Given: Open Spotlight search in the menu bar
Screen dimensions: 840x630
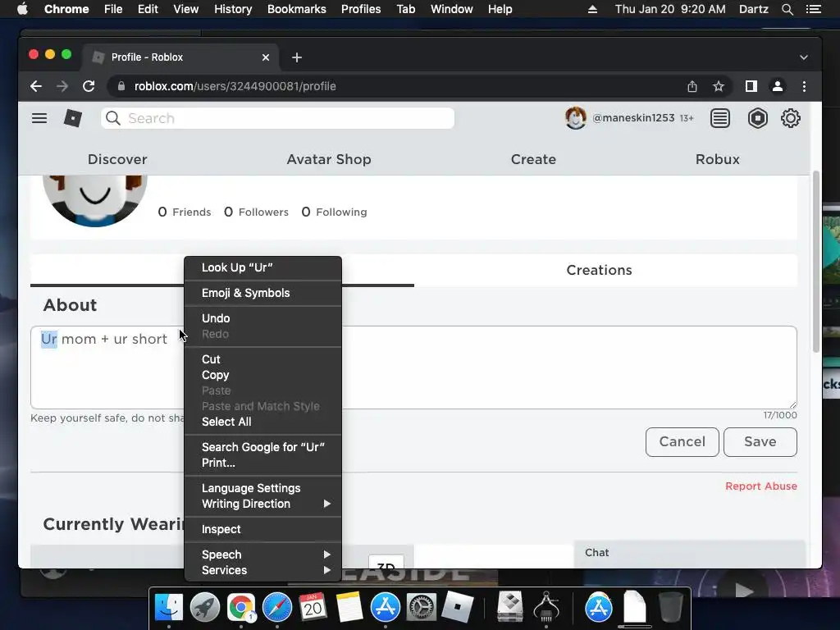Looking at the screenshot, I should pyautogui.click(x=787, y=9).
